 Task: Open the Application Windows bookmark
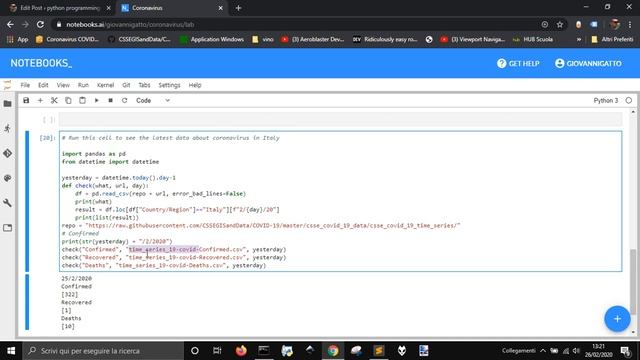point(212,39)
